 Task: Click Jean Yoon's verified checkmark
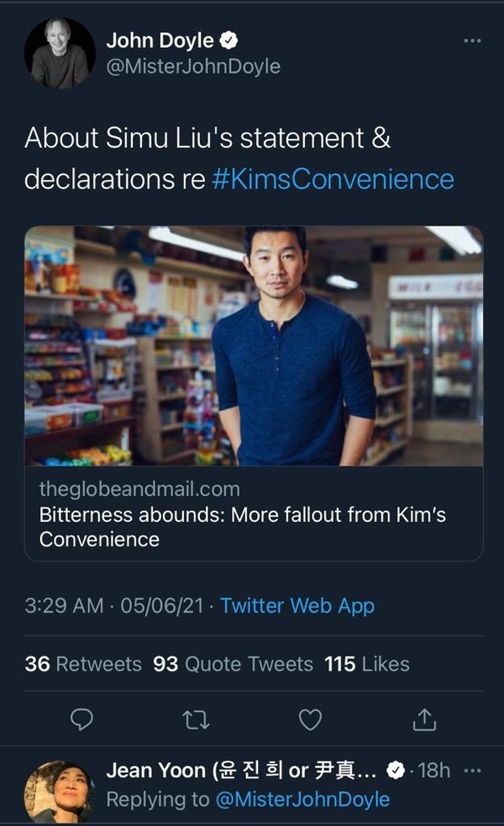tap(395, 770)
